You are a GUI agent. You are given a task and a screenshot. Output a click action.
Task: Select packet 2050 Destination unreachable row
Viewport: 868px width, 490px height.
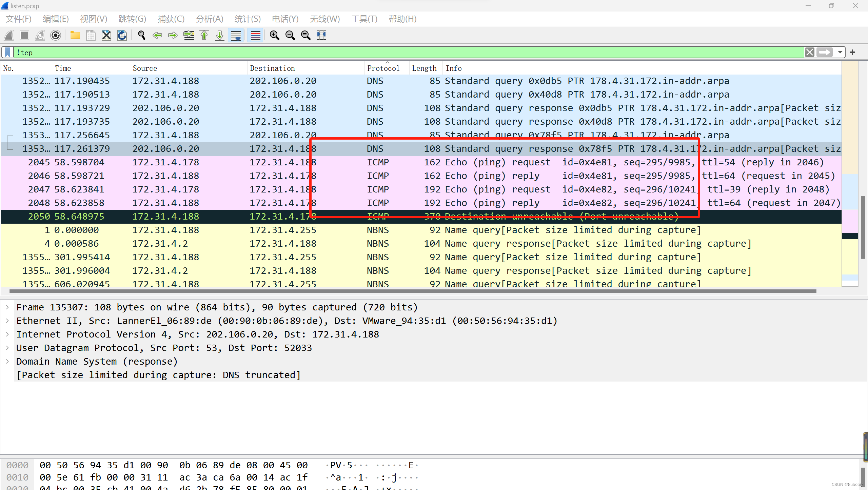[421, 217]
